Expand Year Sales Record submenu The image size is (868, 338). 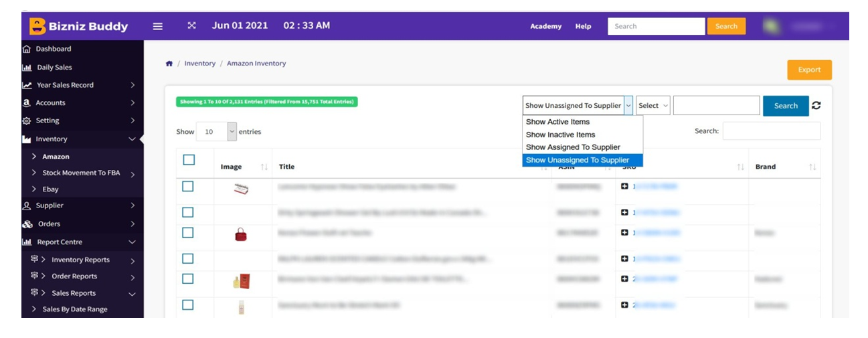(x=133, y=85)
